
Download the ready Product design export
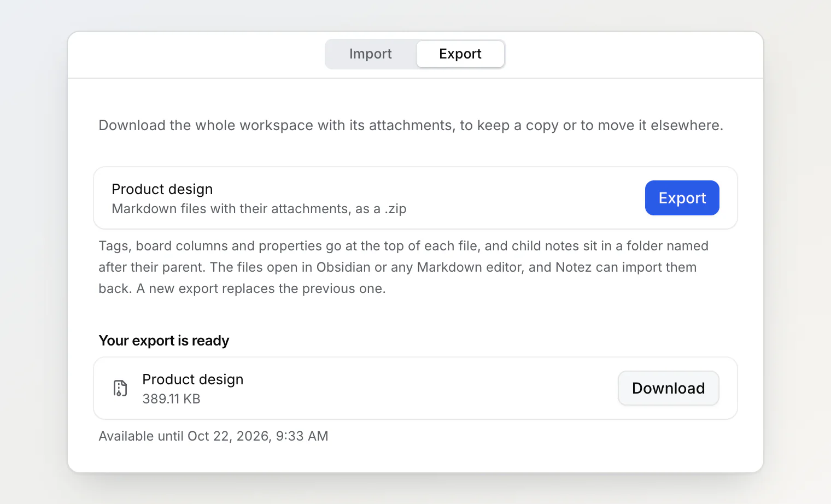click(668, 388)
